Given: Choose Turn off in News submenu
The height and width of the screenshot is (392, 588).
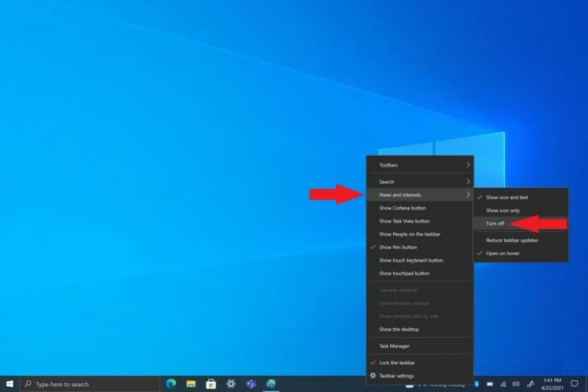Looking at the screenshot, I should [521, 223].
